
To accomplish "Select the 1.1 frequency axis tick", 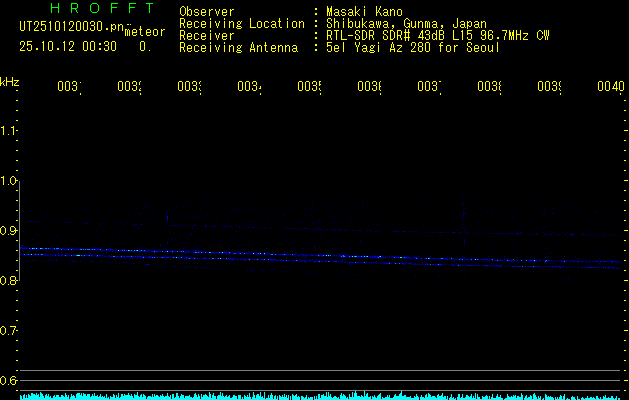I will click(10, 131).
